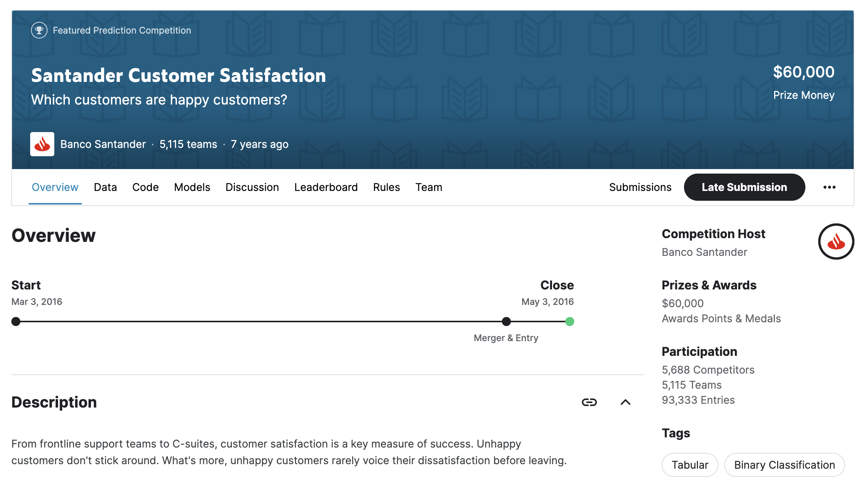Screen dimensions: 868x480
Task: Switch to the Data tab
Action: pyautogui.click(x=105, y=187)
